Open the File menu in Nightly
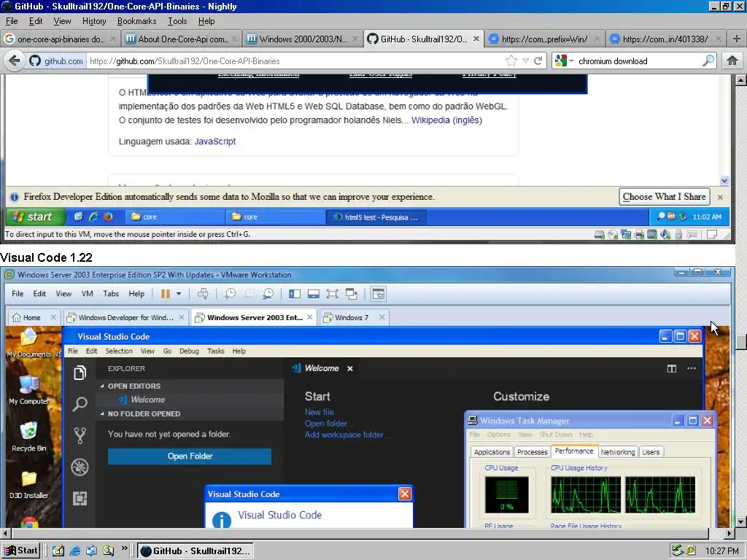 pyautogui.click(x=12, y=21)
